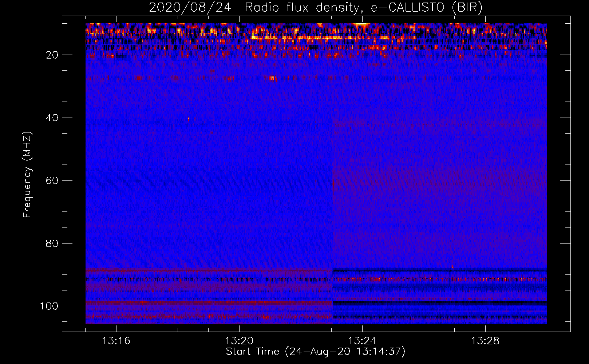The width and height of the screenshot is (589, 364).
Task: Click the 100 frequency axis label
Action: click(x=49, y=306)
